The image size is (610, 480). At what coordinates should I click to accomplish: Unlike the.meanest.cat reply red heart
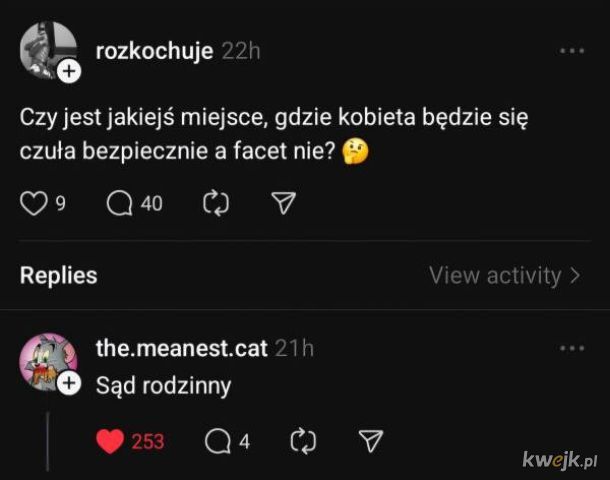pos(111,441)
